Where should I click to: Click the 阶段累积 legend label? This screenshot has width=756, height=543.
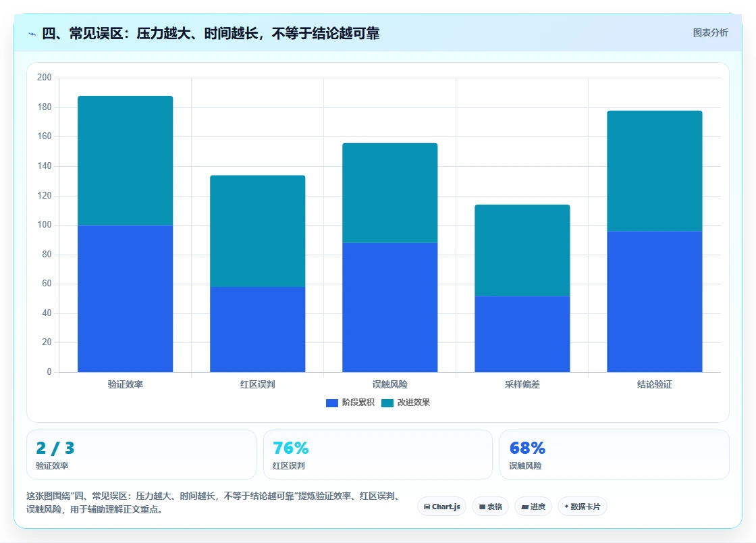tap(358, 403)
